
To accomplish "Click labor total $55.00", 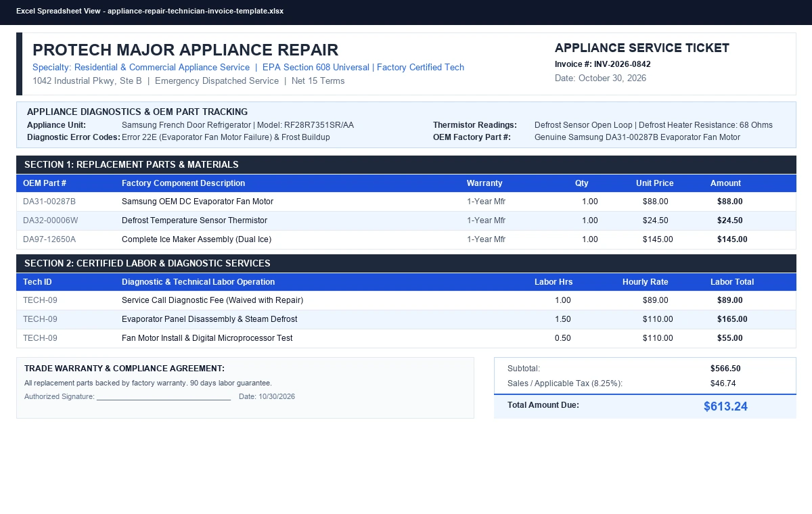I will point(730,338).
